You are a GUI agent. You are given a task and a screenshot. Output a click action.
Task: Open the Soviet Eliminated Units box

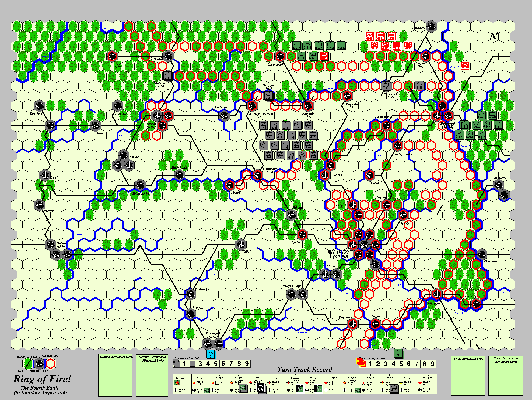(x=468, y=375)
